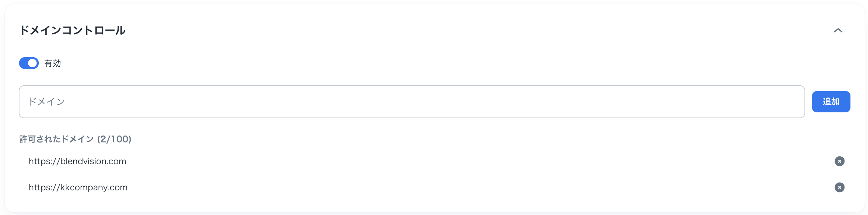Hide the domain control section using the up arrow

coord(838,30)
